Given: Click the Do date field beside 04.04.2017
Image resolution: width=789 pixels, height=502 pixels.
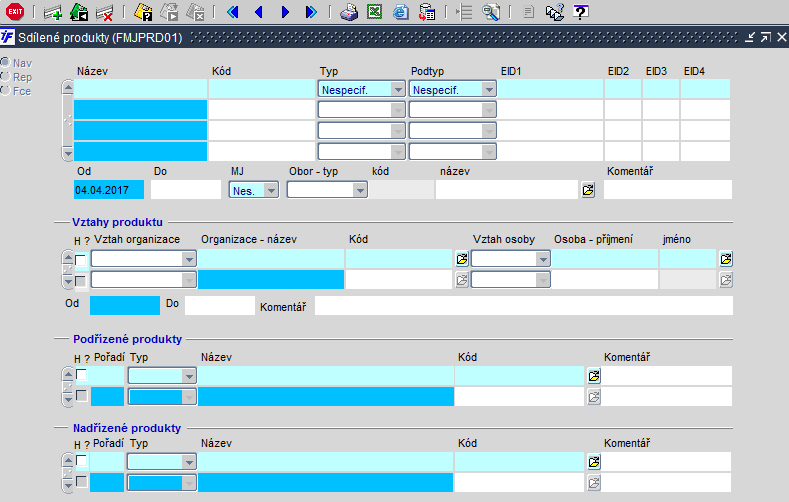Looking at the screenshot, I should pyautogui.click(x=186, y=190).
